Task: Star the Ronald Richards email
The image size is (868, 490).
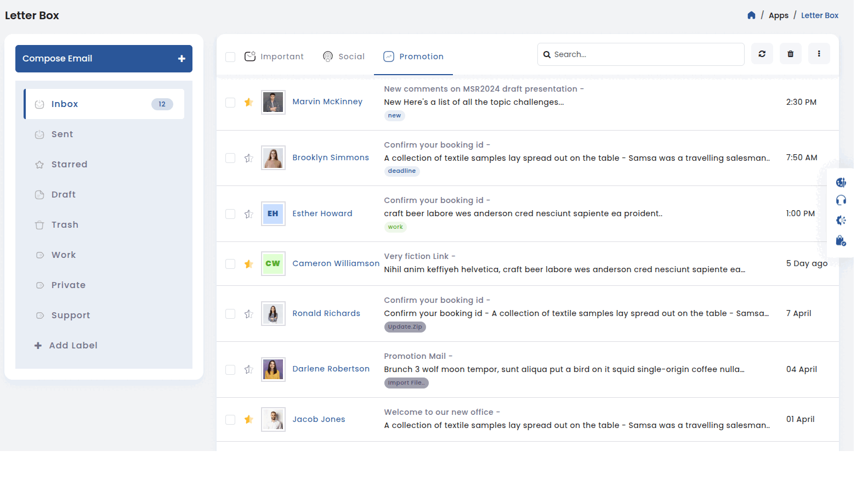Action: coord(248,314)
